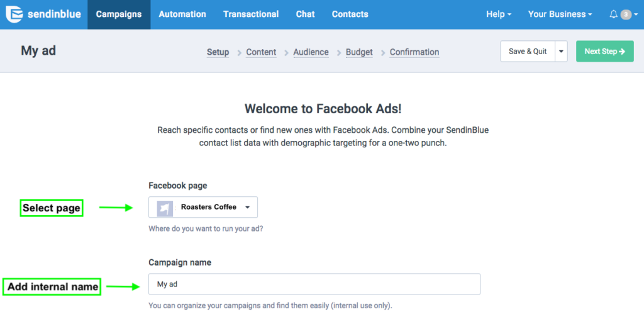
Task: Jump to the Confirmation step
Action: 414,52
